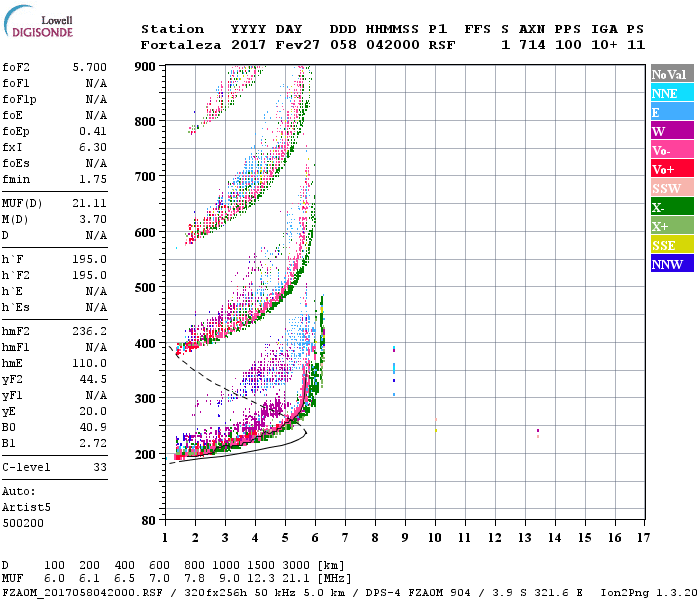Click the C-level value 33
Viewport: 700px width, 600px height.
tap(100, 467)
